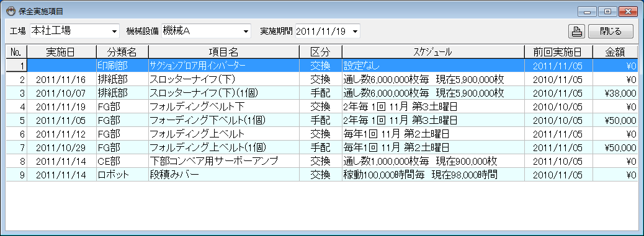The height and width of the screenshot is (236, 644).
Task: Open the 実施期間 date dropdown
Action: 328,31
